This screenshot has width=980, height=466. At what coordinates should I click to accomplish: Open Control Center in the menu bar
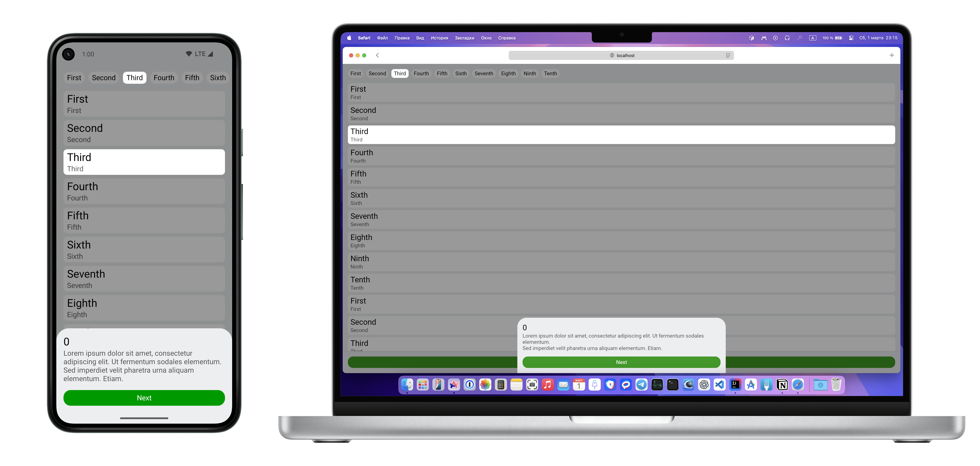tap(851, 38)
